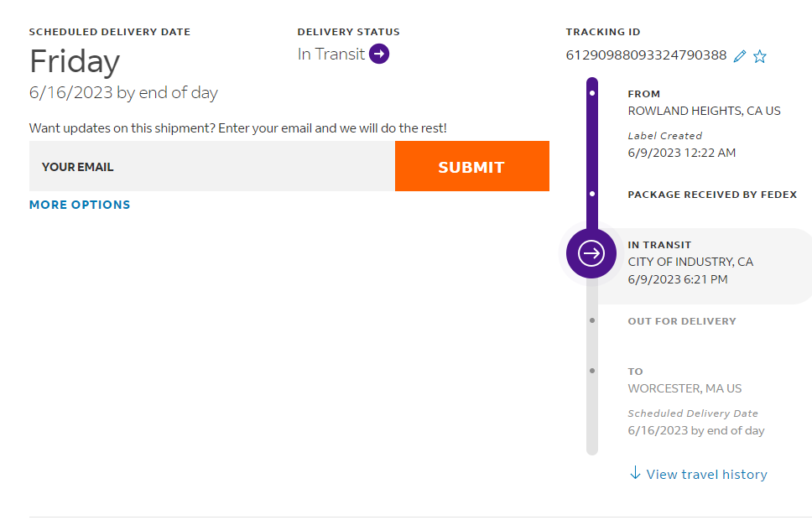Viewport: 812px width, 520px height.
Task: Click the Rowland Heights, CA US origin text
Action: click(x=704, y=111)
